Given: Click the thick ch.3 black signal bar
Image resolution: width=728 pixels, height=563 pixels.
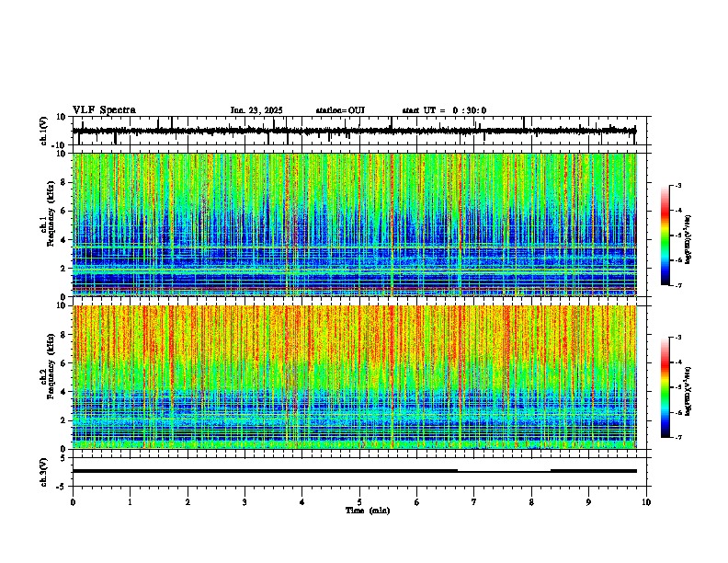Looking at the screenshot, I should (x=265, y=471).
